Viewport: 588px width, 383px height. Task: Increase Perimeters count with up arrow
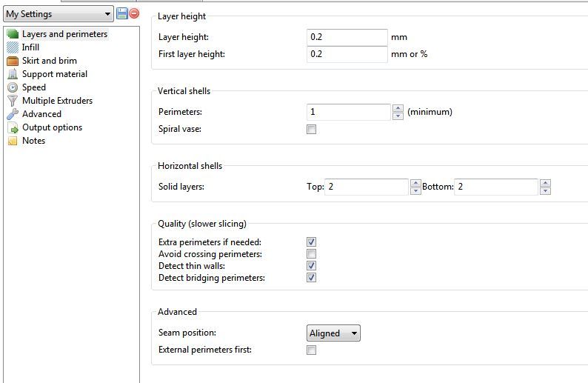[x=398, y=108]
